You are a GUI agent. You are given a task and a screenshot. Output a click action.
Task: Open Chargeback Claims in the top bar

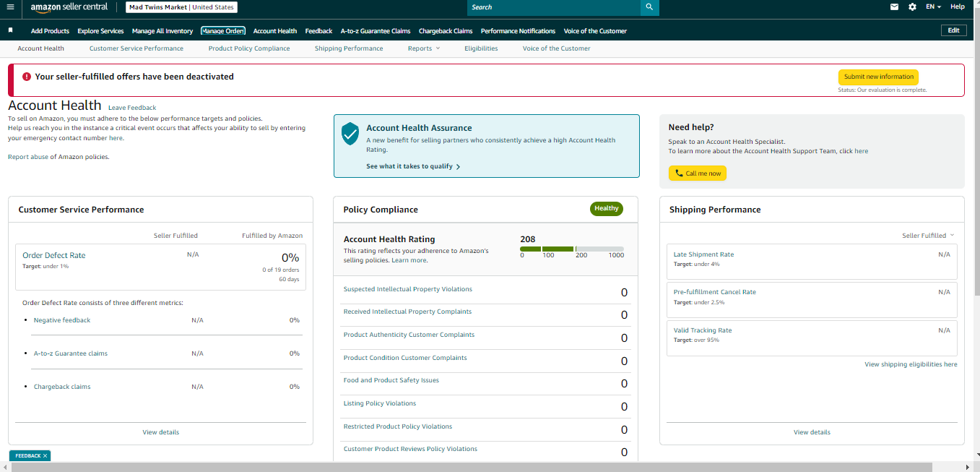446,31
